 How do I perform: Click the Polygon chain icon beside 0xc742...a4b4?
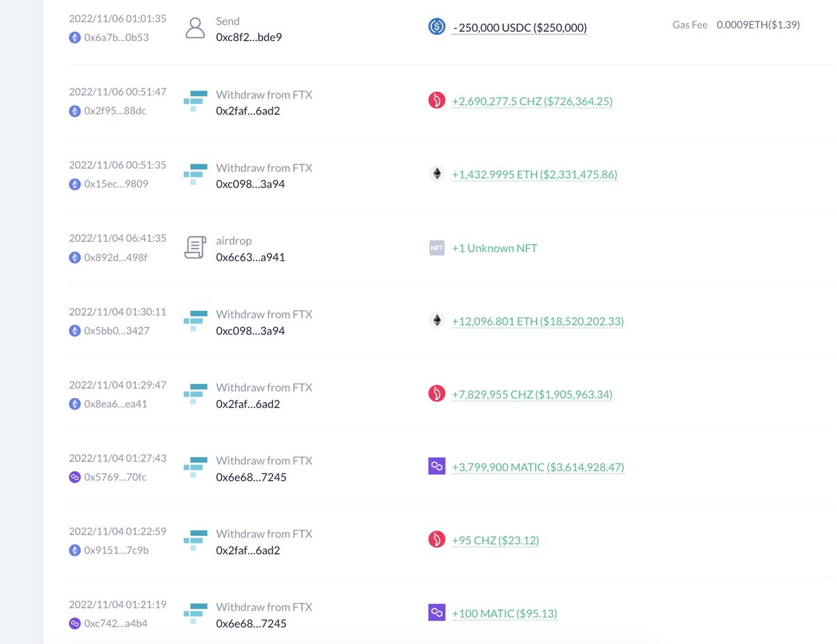coord(75,623)
